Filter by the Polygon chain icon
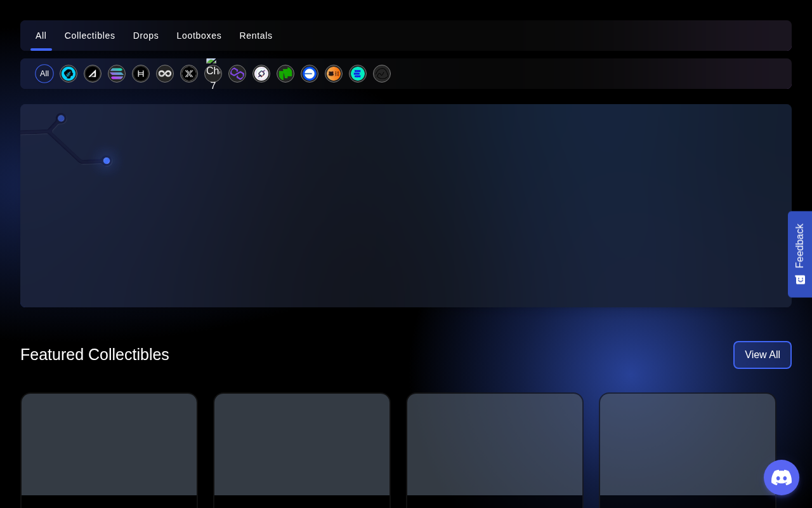This screenshot has width=812, height=508. (237, 74)
